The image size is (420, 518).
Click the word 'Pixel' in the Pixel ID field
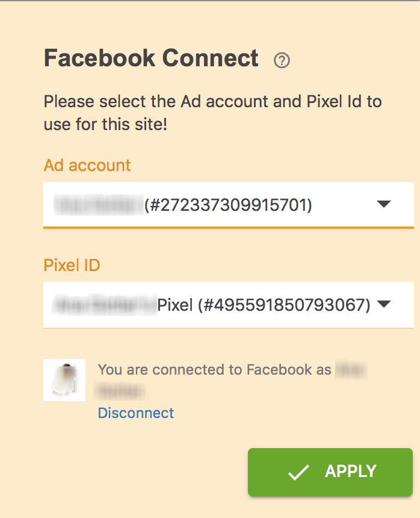click(175, 305)
